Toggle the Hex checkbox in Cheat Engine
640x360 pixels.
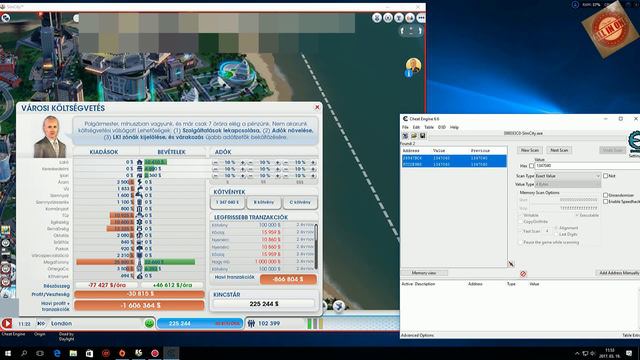click(531, 166)
